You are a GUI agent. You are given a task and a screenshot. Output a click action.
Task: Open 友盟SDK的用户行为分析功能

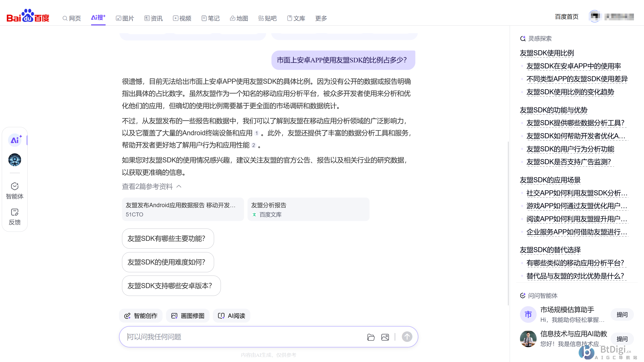pos(570,149)
